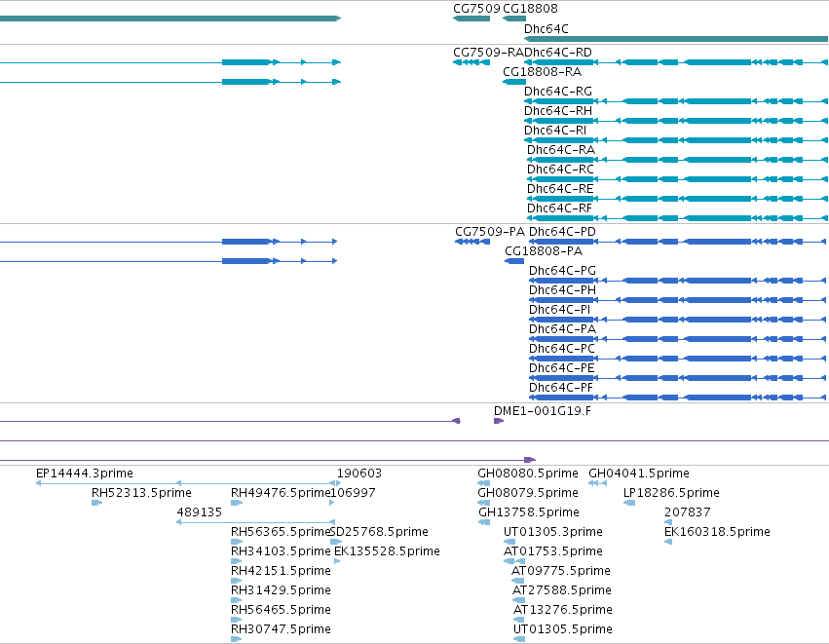Click the CG7509-RA transcript exon glyph

pyautogui.click(x=471, y=62)
